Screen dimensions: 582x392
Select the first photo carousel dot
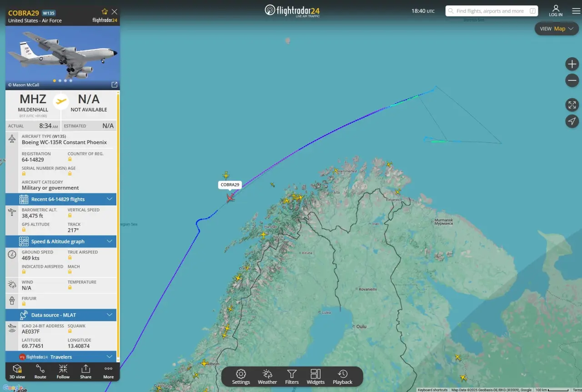55,80
